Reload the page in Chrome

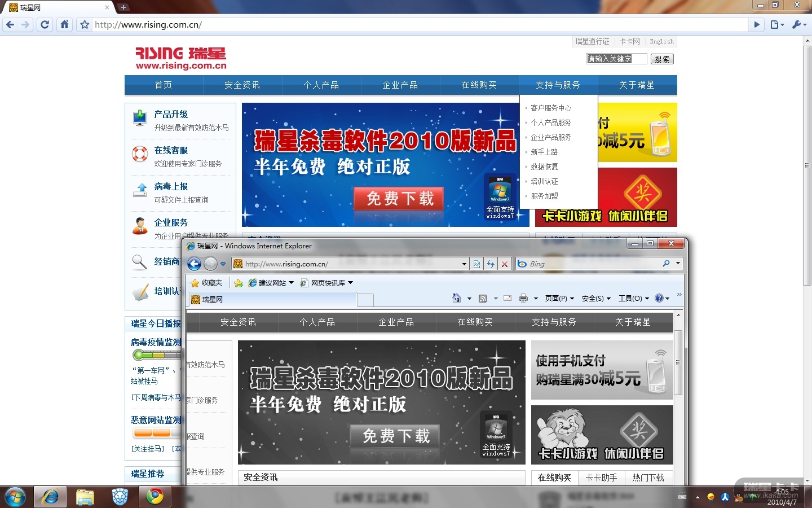(45, 24)
